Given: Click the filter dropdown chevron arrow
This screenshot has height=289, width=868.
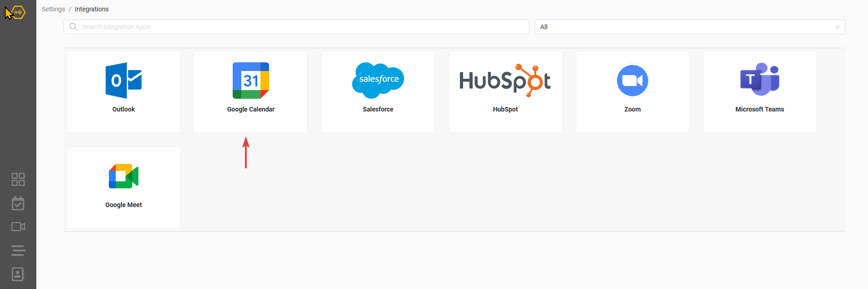Looking at the screenshot, I should pos(837,27).
